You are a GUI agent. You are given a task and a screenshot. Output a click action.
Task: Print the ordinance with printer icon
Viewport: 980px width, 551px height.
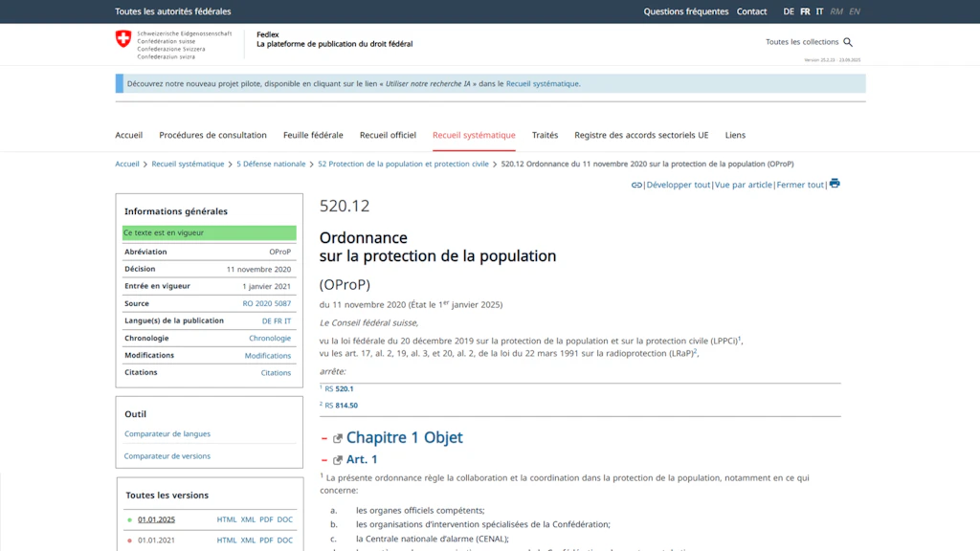835,184
